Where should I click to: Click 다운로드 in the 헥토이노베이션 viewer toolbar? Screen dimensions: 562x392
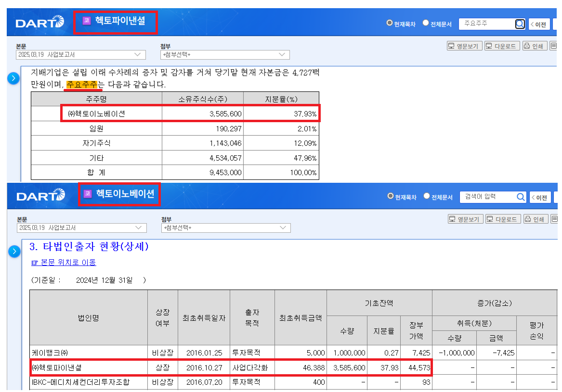503,219
